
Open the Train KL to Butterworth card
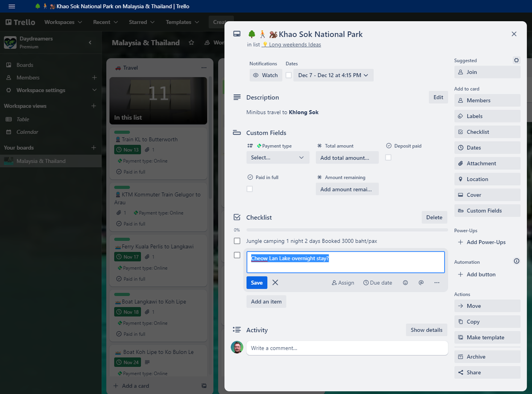pos(159,153)
